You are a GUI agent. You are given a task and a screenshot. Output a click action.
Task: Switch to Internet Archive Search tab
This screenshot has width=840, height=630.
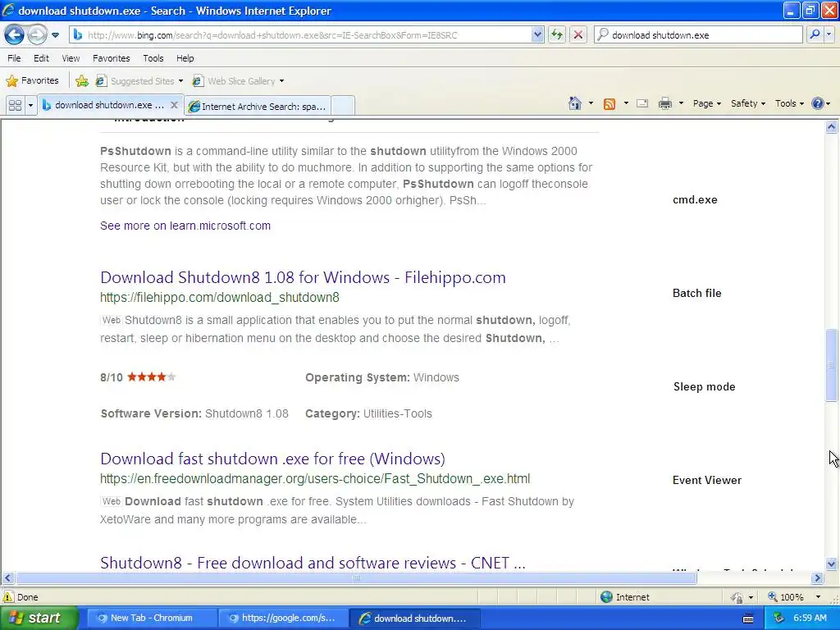tap(258, 106)
